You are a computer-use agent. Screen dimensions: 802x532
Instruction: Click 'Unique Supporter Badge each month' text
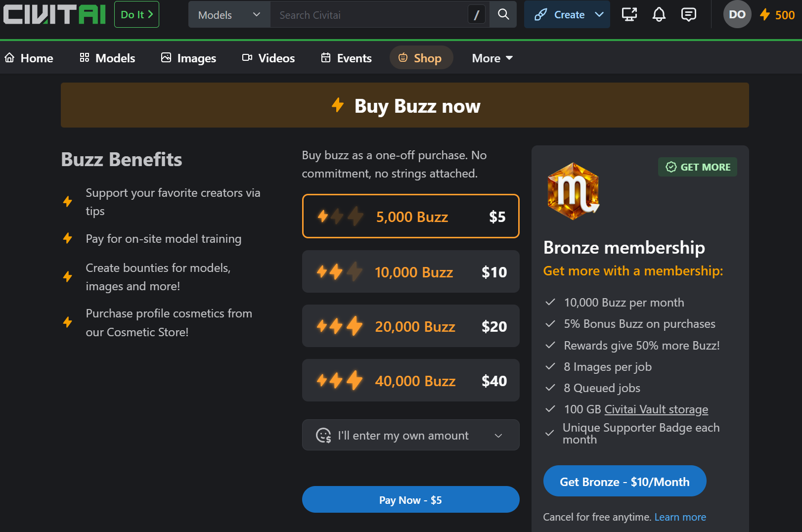tap(641, 433)
